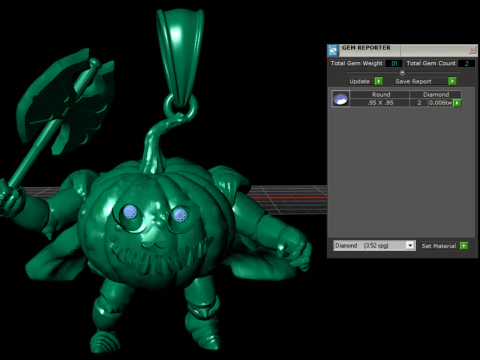Click the gem quantity cell '2' in the row
480x360 pixels.
(x=419, y=103)
